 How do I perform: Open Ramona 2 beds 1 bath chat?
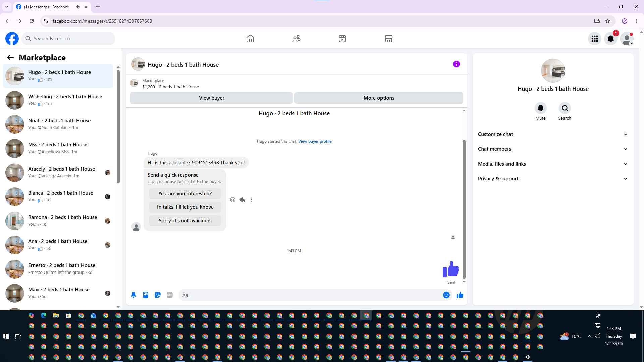pos(58,221)
